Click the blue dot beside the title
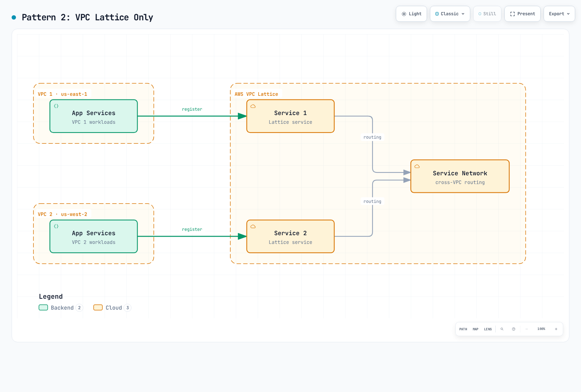581x392 pixels. [x=14, y=17]
